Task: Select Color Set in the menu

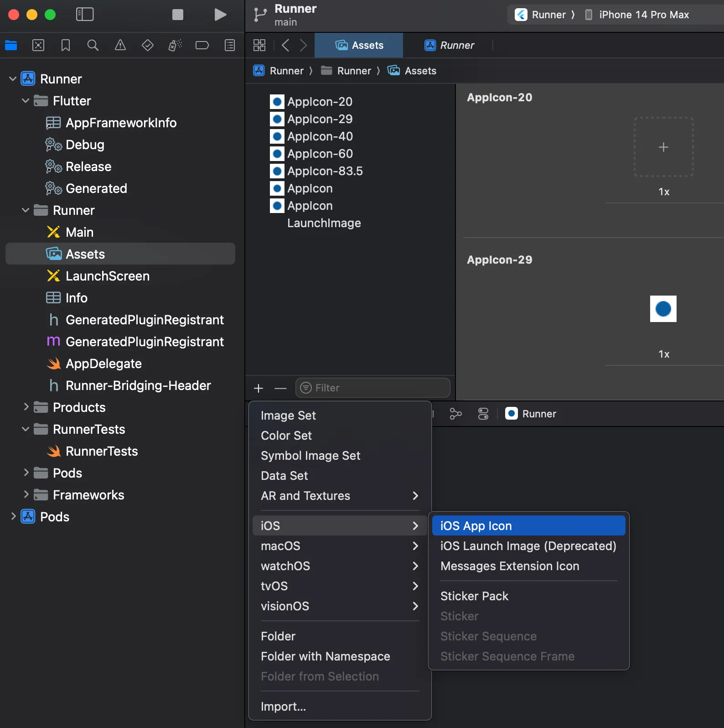Action: (286, 436)
